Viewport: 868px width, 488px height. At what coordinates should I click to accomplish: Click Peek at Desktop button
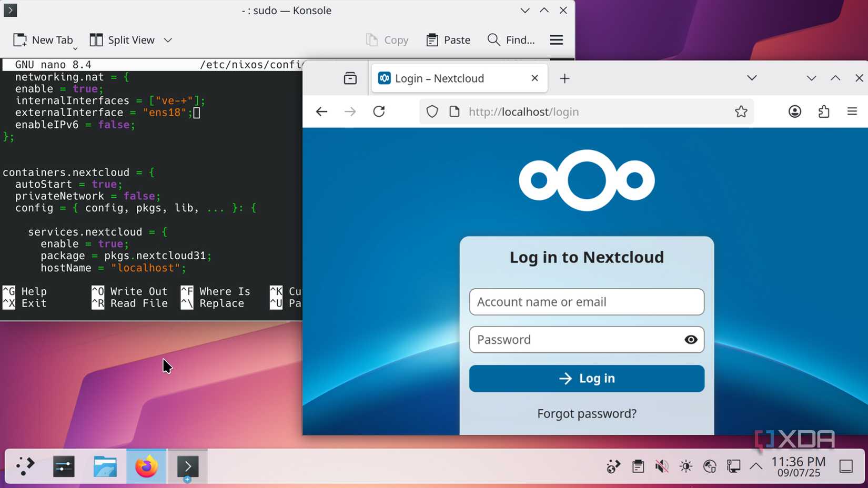[846, 466]
